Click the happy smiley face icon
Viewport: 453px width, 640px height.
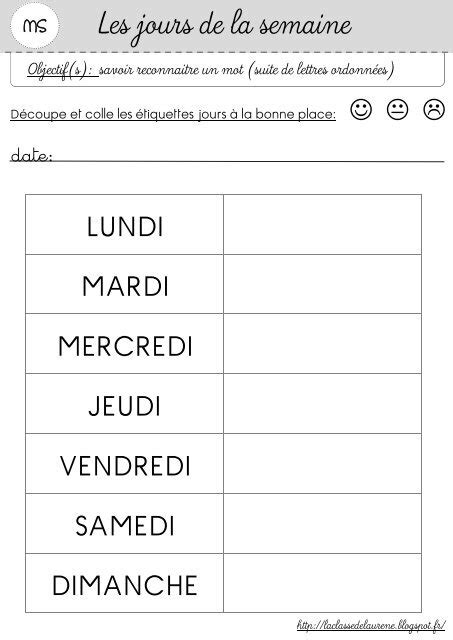tap(361, 109)
